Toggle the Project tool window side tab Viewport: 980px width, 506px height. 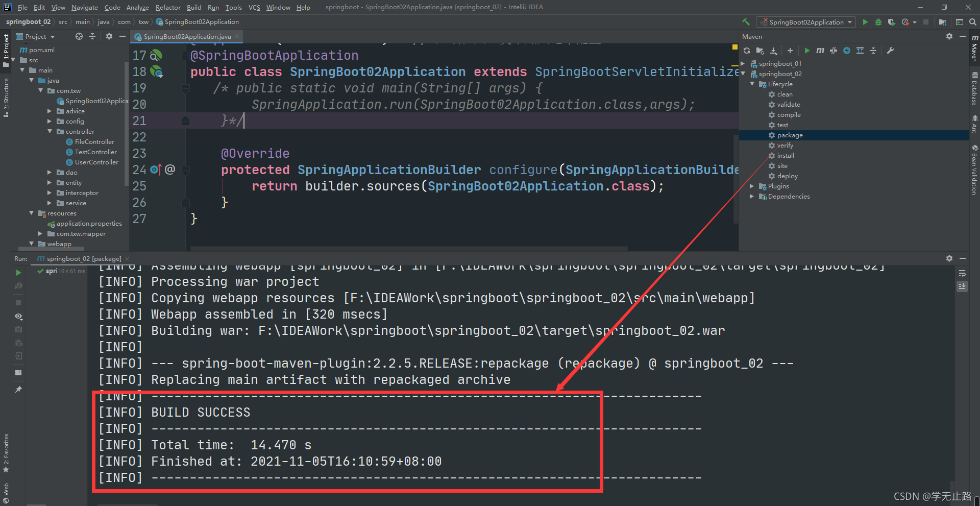point(6,50)
